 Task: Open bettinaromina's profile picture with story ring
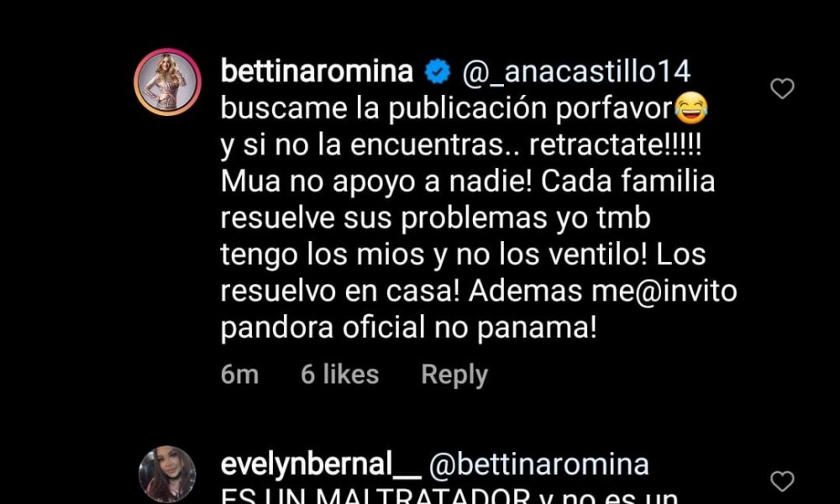coord(168,81)
